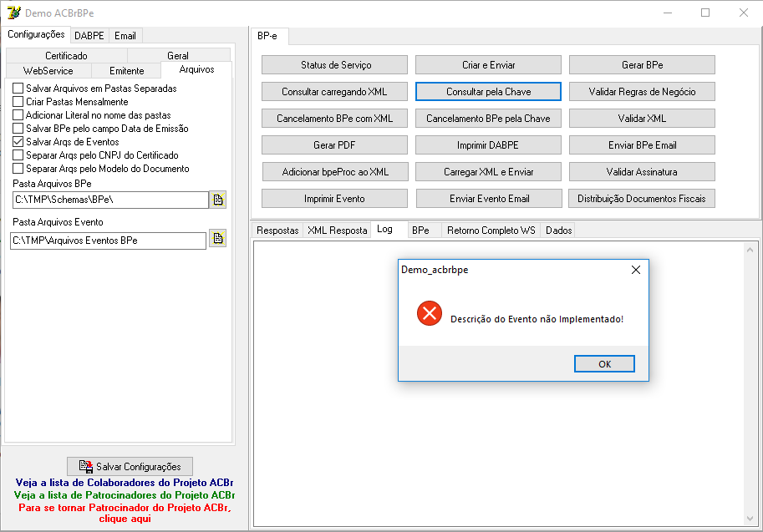The image size is (763, 532).
Task: Click the Validar Assinatura button
Action: tap(643, 172)
